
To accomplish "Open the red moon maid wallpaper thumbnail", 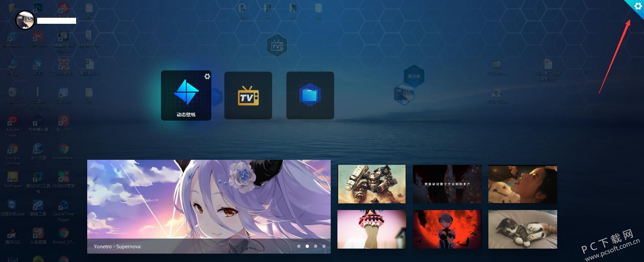I will point(447,229).
